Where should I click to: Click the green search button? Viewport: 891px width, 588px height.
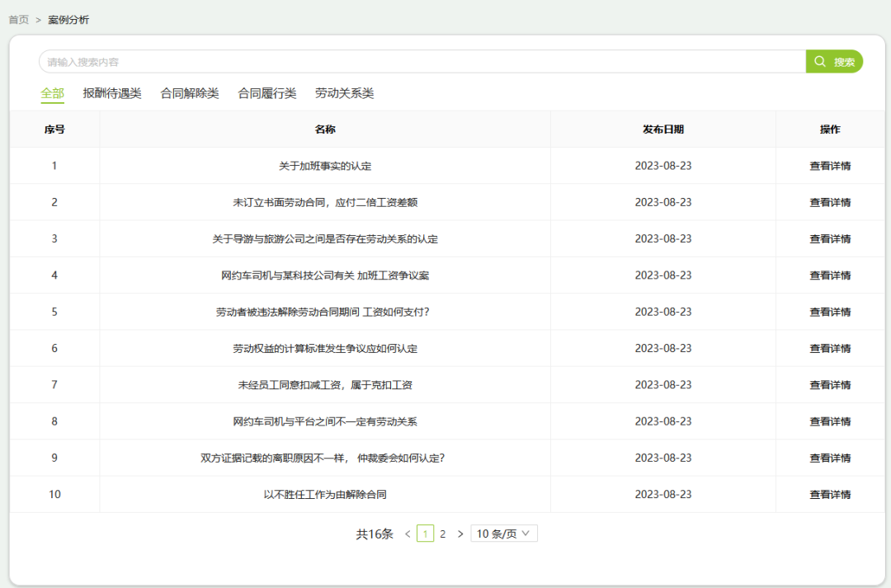click(834, 62)
